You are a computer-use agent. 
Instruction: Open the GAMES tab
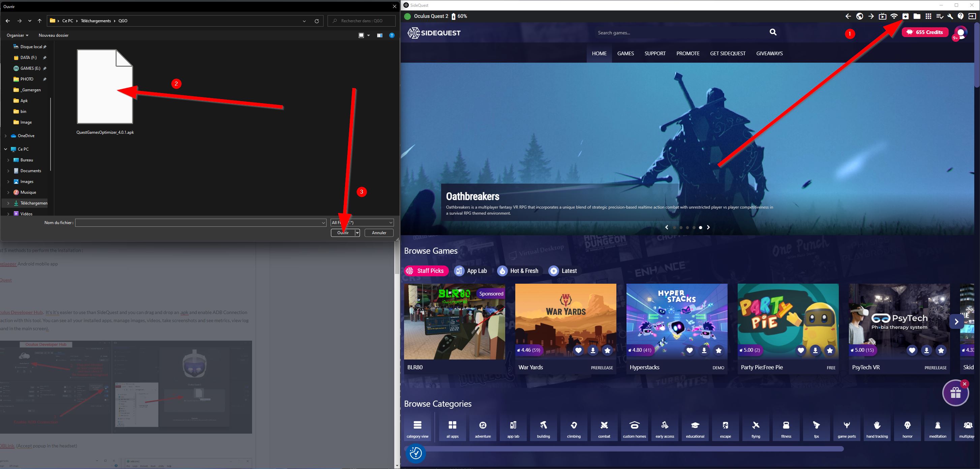pyautogui.click(x=625, y=54)
